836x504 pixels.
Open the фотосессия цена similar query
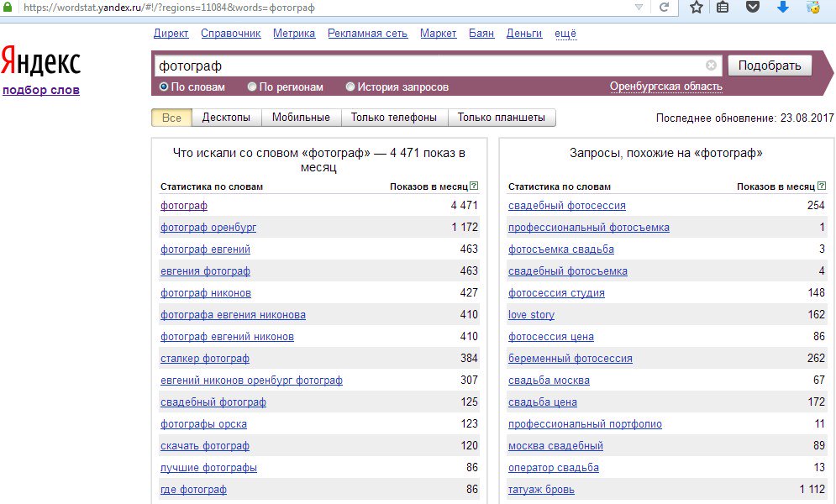click(x=551, y=337)
